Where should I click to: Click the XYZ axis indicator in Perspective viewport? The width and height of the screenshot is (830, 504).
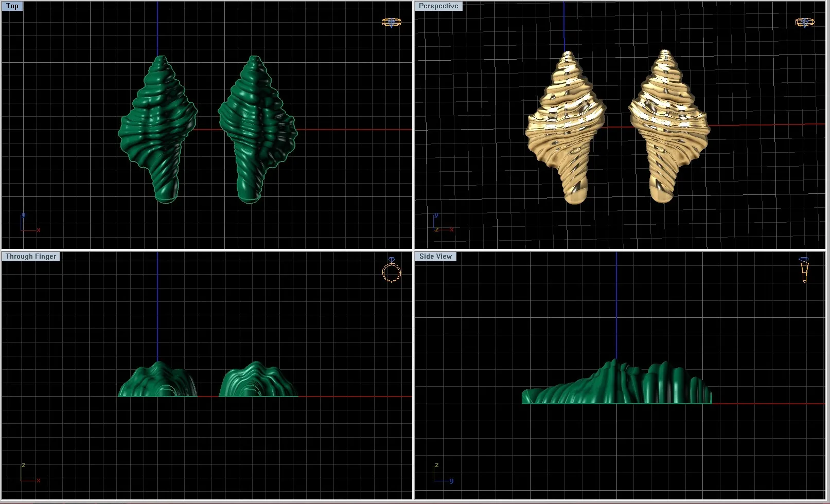(443, 224)
